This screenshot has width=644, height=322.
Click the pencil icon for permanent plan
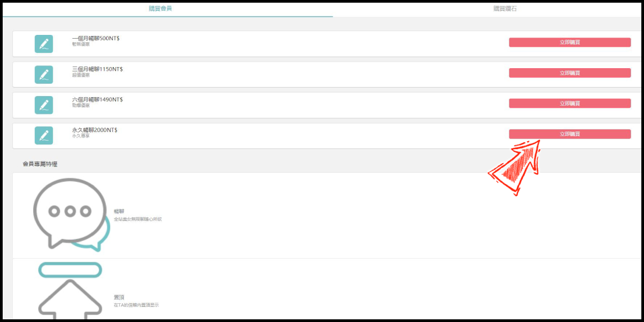pos(43,135)
